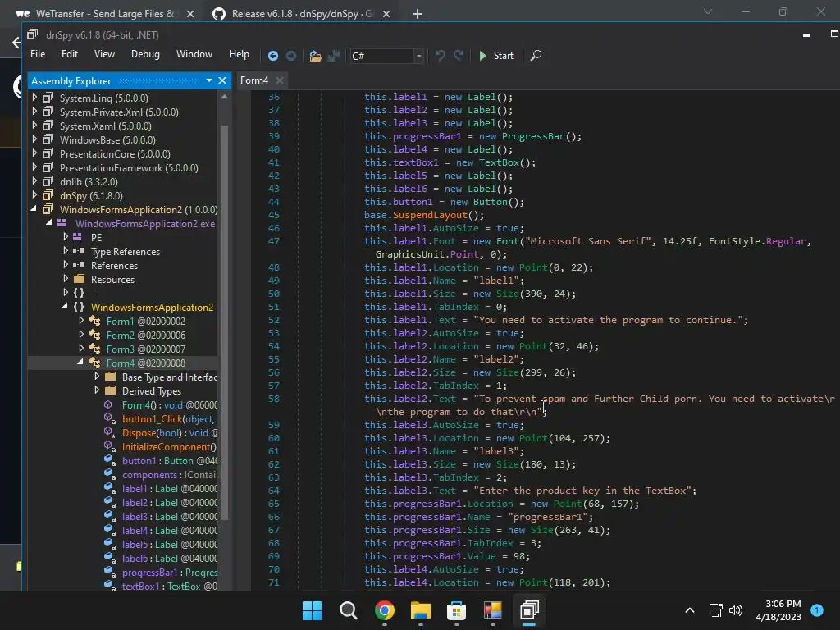Expand the System.Linq assembly node

click(x=34, y=98)
